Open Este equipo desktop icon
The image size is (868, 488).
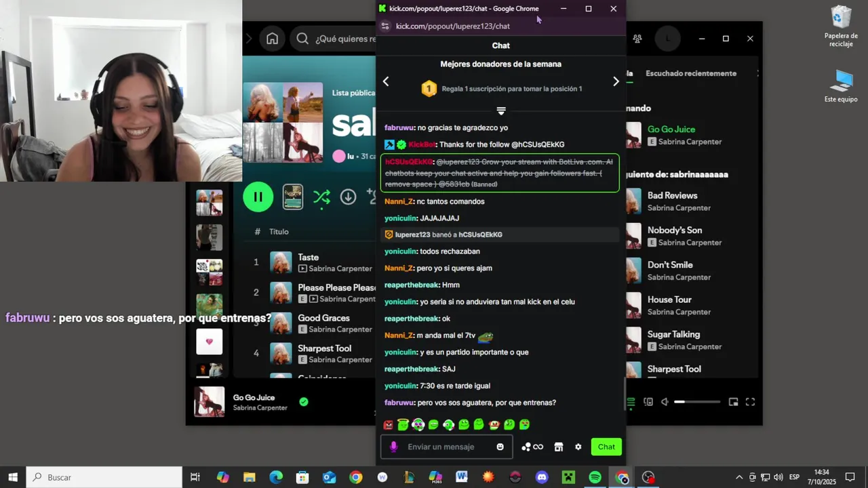point(841,86)
